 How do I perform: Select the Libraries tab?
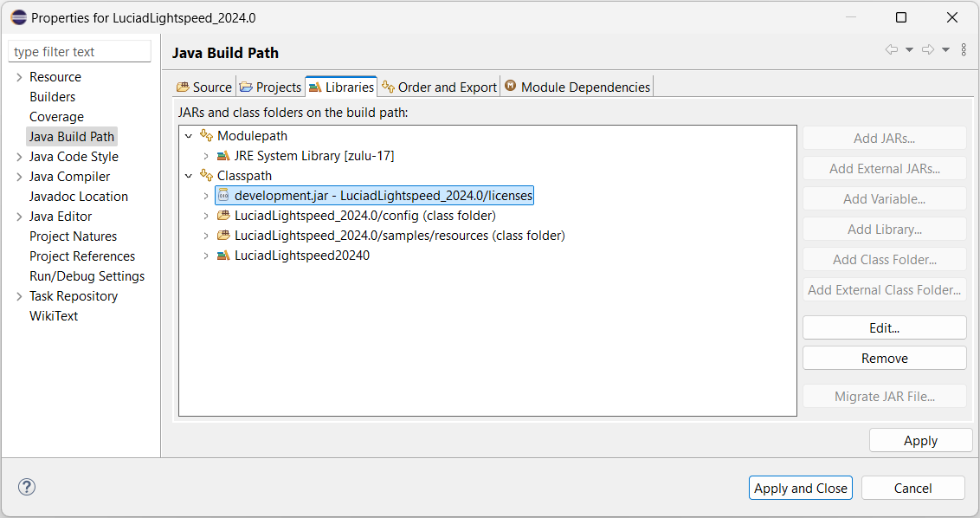click(x=341, y=87)
